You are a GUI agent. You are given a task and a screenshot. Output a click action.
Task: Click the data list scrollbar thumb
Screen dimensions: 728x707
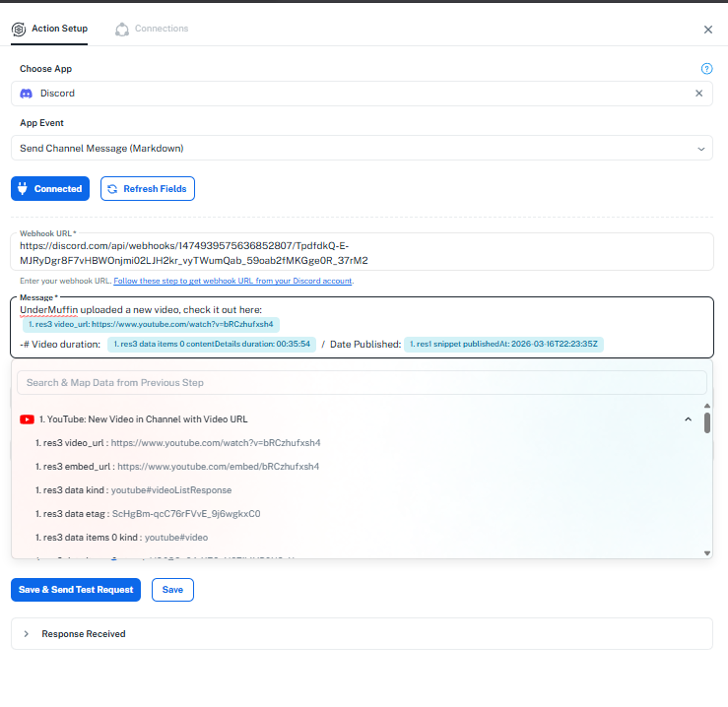[707, 422]
